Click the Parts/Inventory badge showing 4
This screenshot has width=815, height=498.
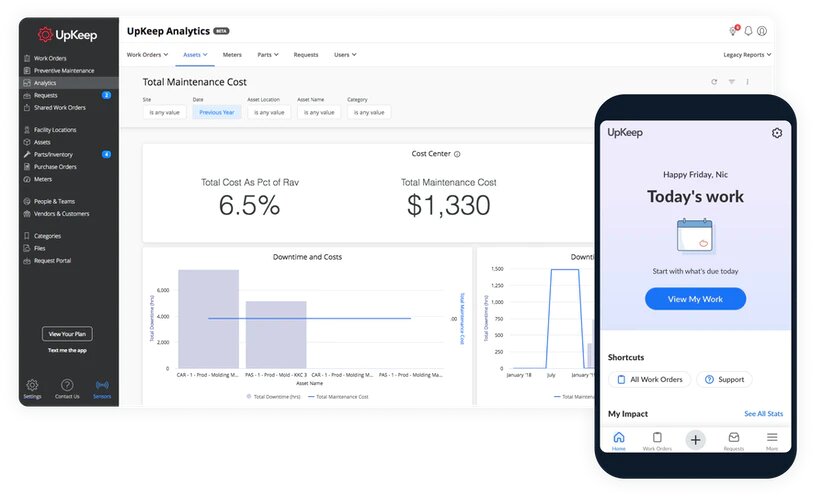click(x=107, y=154)
